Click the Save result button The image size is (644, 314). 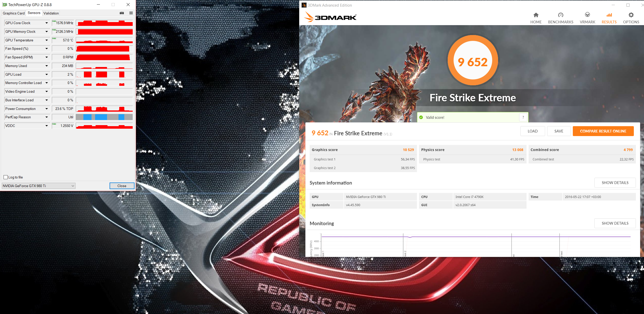tap(559, 131)
